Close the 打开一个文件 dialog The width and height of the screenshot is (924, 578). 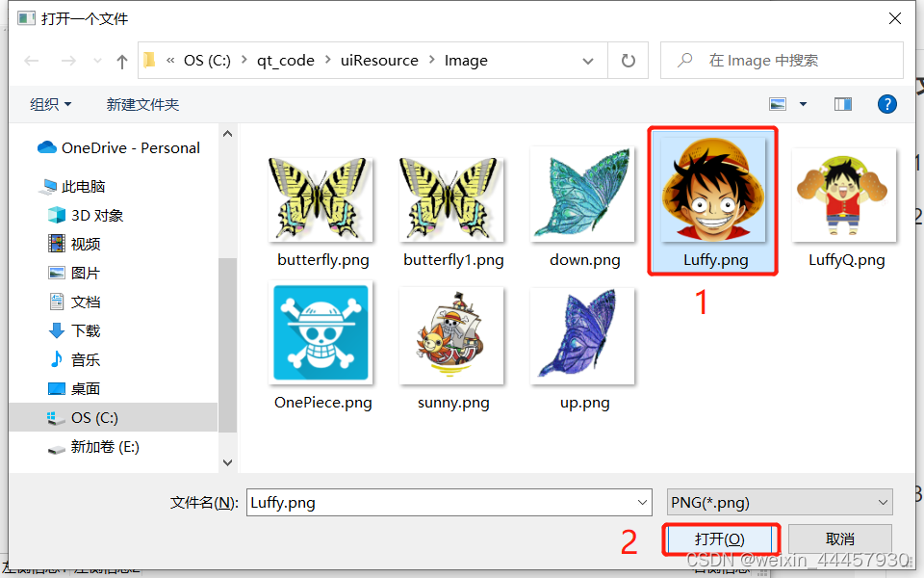(x=894, y=18)
